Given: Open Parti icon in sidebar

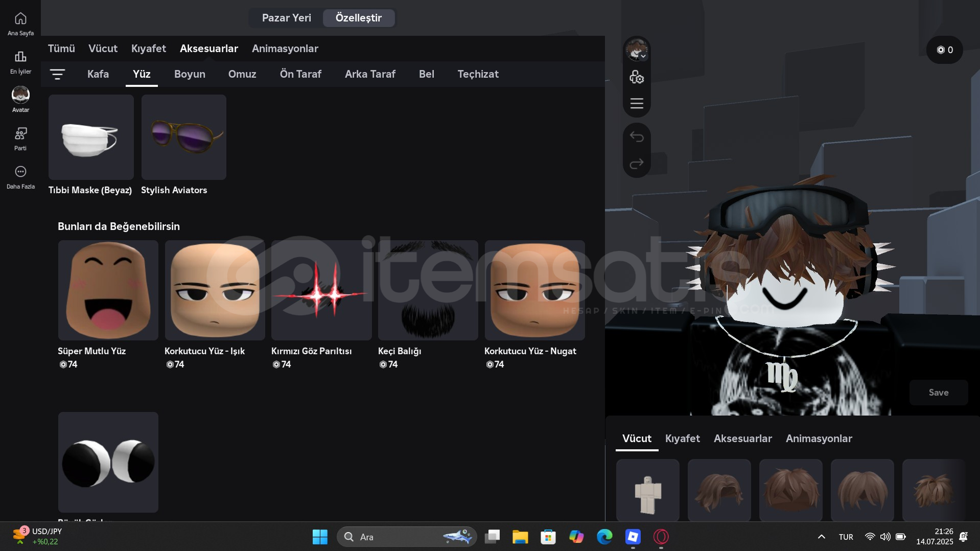Looking at the screenshot, I should click(x=20, y=139).
